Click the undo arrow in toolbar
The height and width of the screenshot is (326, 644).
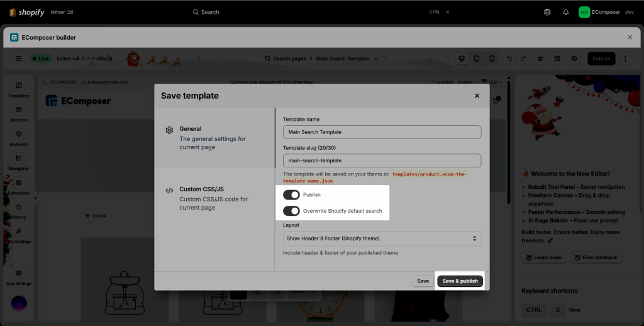point(509,59)
